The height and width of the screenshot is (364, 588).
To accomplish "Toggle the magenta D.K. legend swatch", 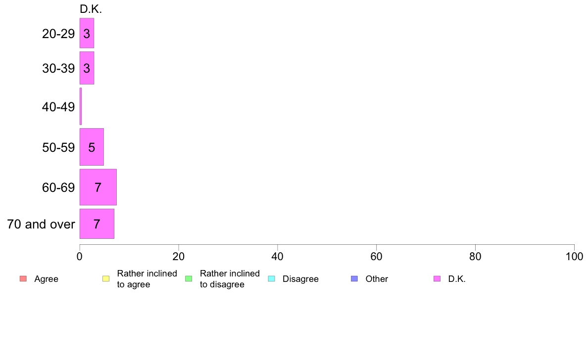I will (x=437, y=278).
